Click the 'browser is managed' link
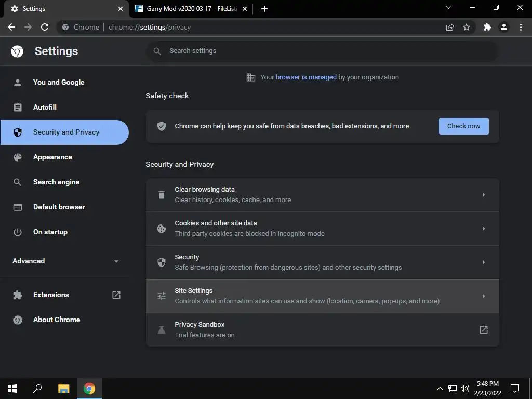 click(x=305, y=77)
